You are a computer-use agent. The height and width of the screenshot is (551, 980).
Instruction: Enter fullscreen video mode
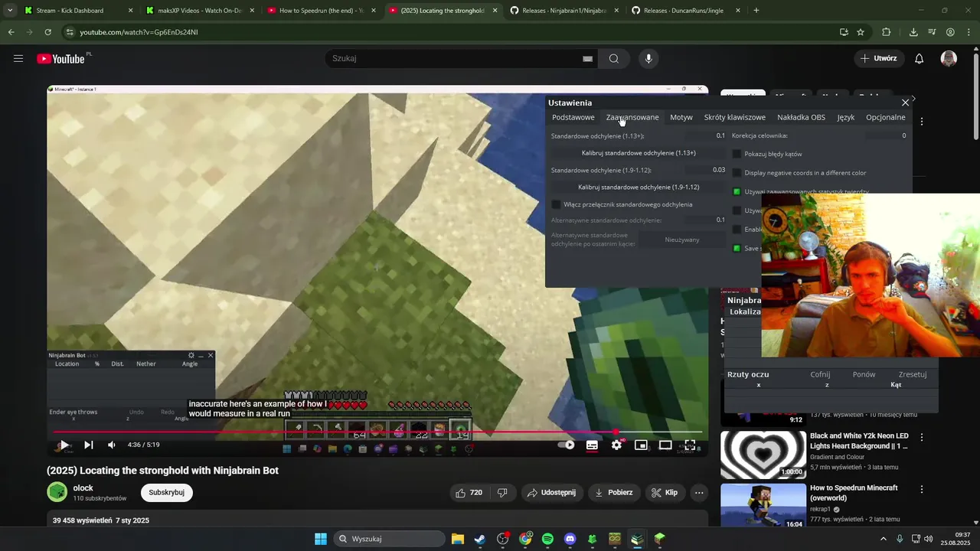[x=690, y=445]
